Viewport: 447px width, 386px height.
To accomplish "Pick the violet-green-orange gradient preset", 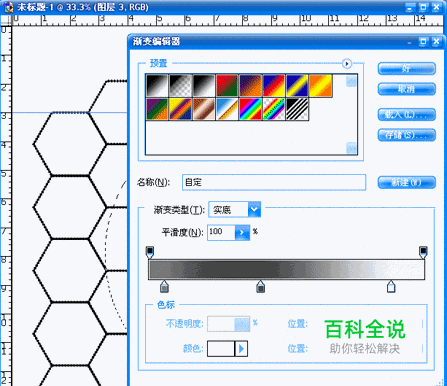I will [157, 109].
